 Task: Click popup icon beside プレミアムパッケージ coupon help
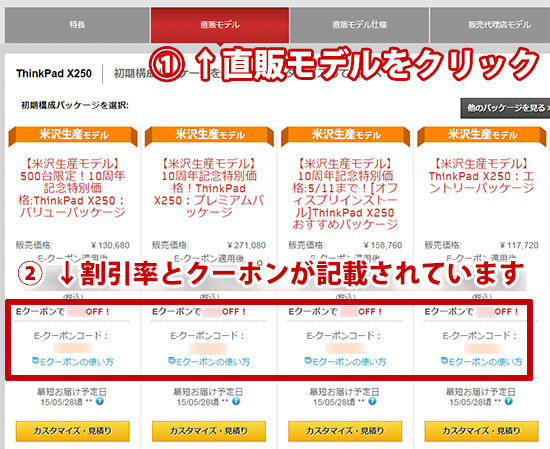(x=172, y=360)
